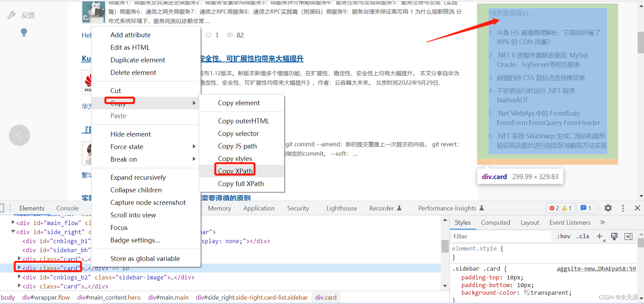Toggle .cls element classes button
644x304 pixels.
pos(583,236)
